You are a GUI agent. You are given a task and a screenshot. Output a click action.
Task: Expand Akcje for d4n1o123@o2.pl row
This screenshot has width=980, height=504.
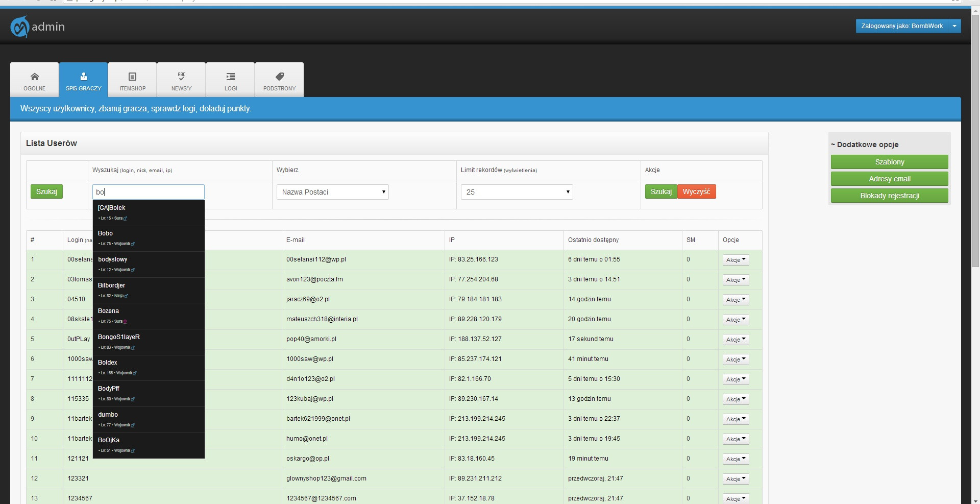[736, 379]
